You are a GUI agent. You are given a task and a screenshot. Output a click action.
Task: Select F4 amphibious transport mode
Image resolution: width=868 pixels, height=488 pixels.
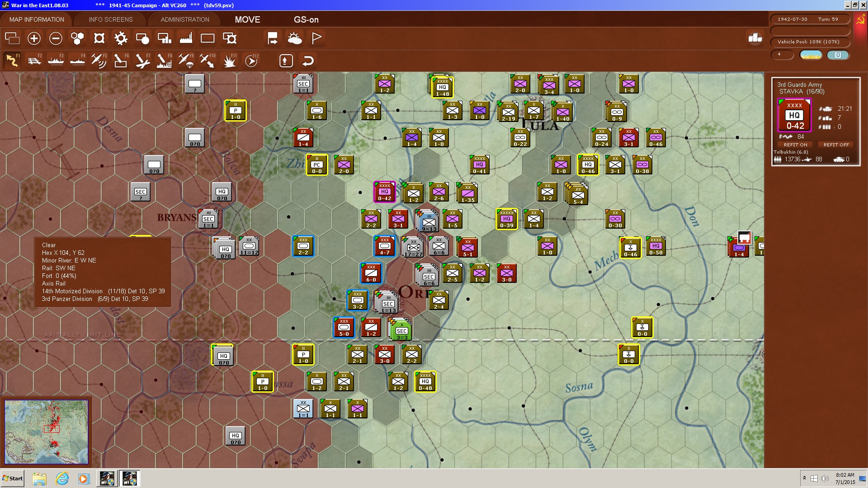78,60
